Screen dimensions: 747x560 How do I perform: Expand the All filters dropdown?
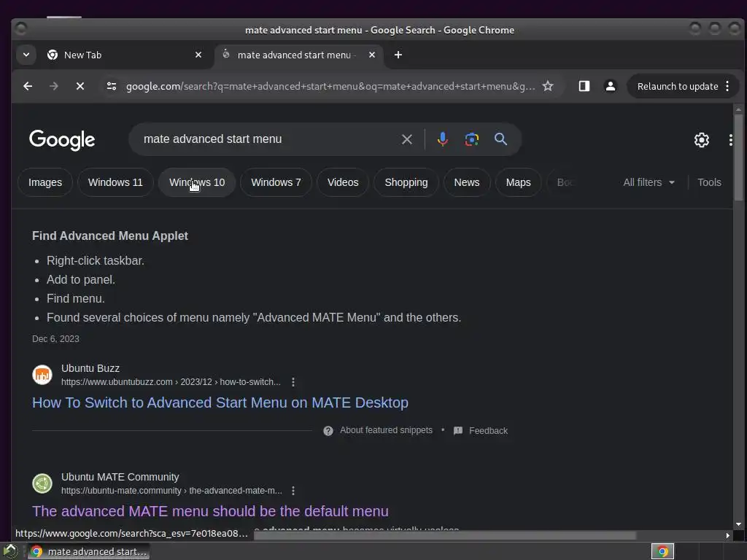649,182
